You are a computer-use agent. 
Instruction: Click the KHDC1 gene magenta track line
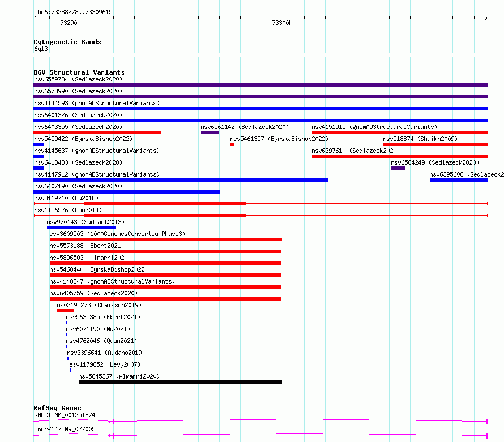(x=260, y=421)
